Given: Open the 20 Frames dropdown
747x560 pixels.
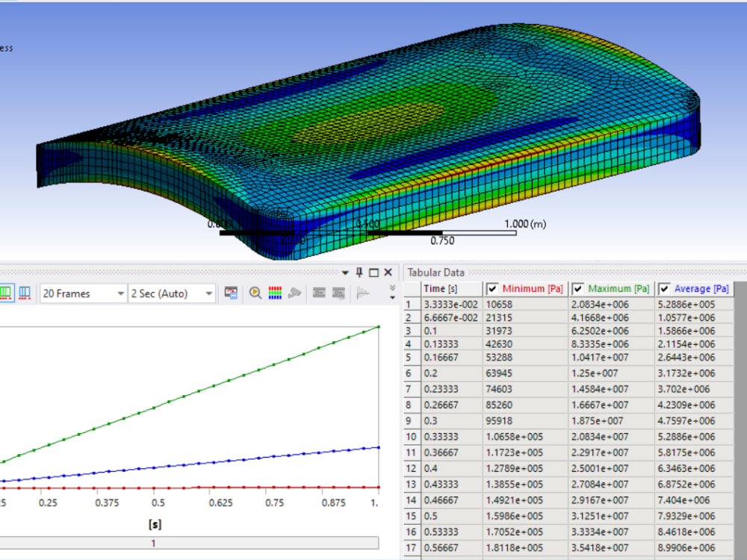Looking at the screenshot, I should click(x=120, y=293).
